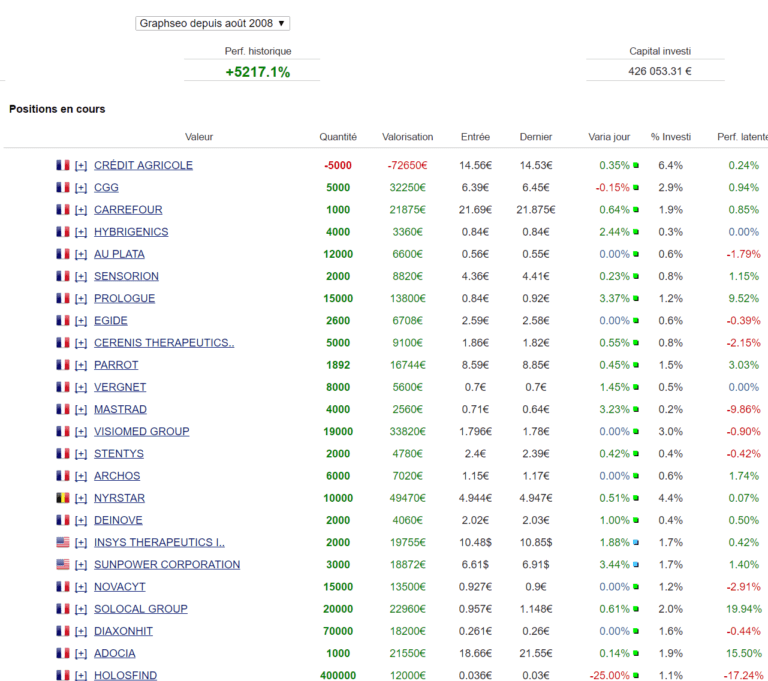Expand the SOLOCAL GROUP [+] toggle
The image size is (768, 681).
tap(81, 609)
